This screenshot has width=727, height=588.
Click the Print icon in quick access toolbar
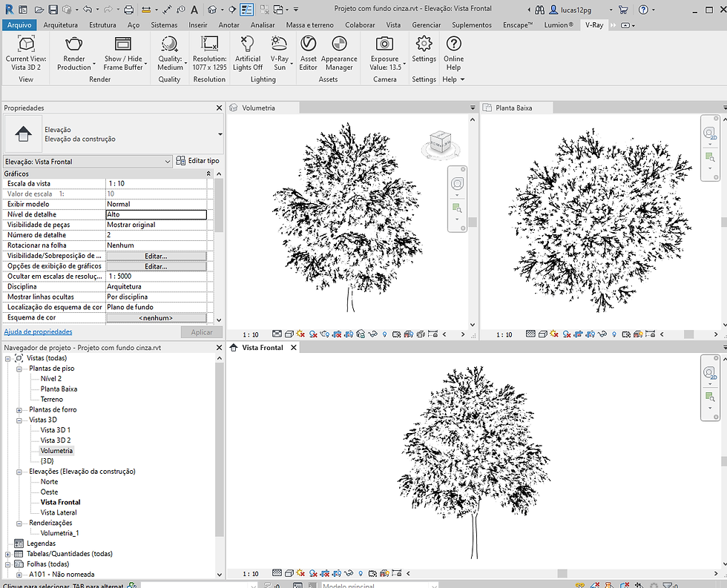[129, 9]
